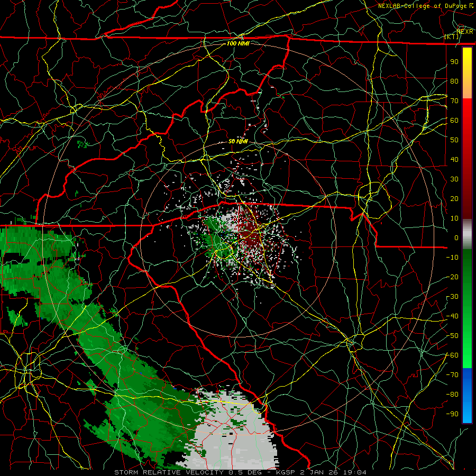Click the -60 value on velocity scale

click(452, 355)
